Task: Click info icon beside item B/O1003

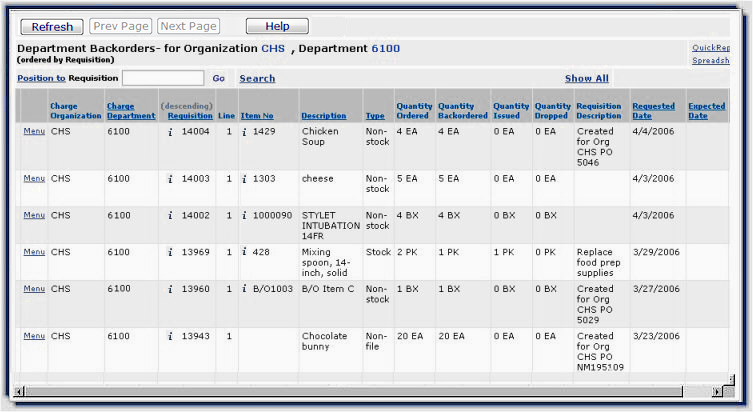Action: tap(244, 289)
